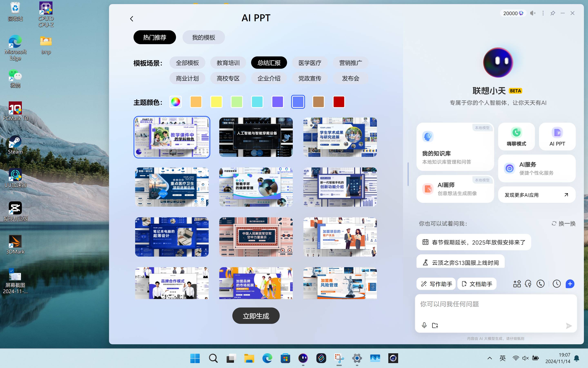Switch to the 热门推荐 tab
588x368 pixels.
click(x=155, y=37)
